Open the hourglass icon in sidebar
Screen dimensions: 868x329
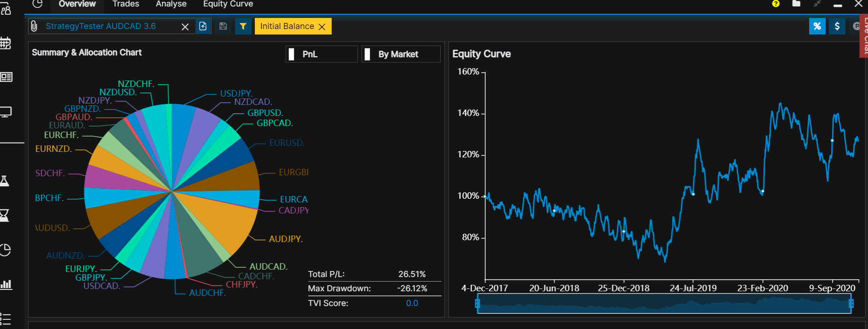pyautogui.click(x=5, y=215)
